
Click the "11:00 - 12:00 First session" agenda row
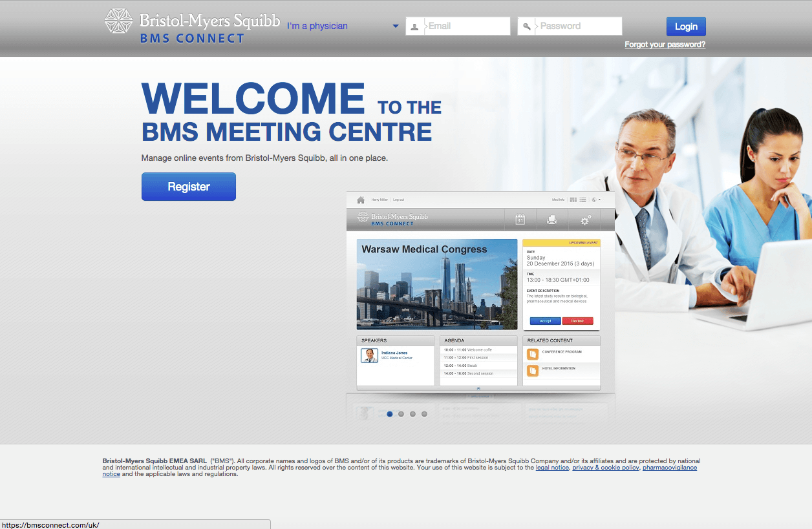478,357
